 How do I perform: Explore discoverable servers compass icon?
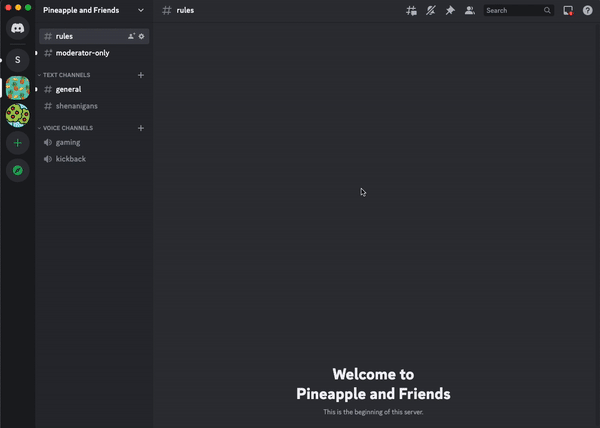pos(18,170)
